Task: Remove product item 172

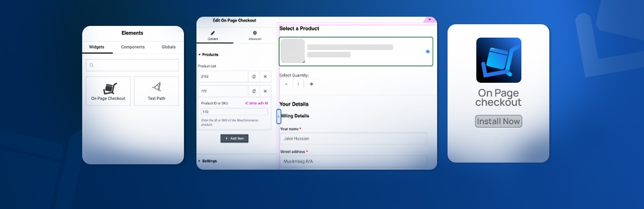Action: pos(265,91)
